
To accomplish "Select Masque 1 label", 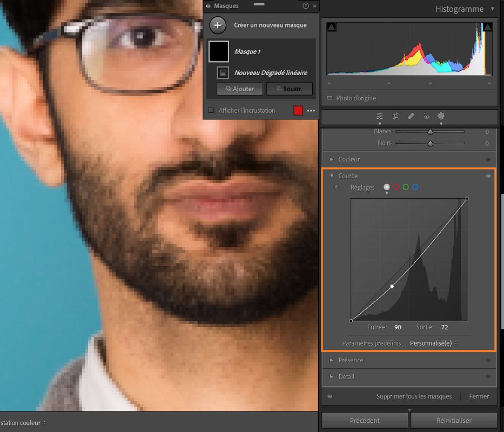I will tap(247, 52).
